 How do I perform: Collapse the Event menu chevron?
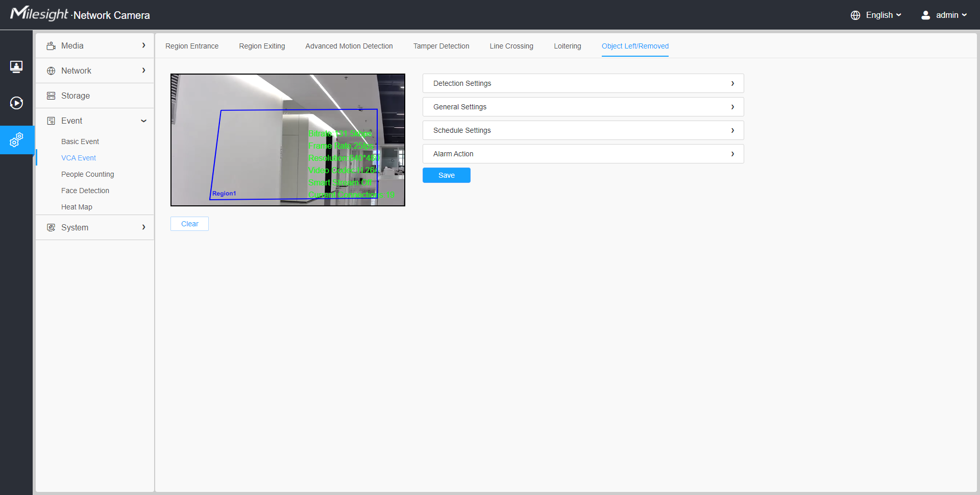tap(144, 121)
